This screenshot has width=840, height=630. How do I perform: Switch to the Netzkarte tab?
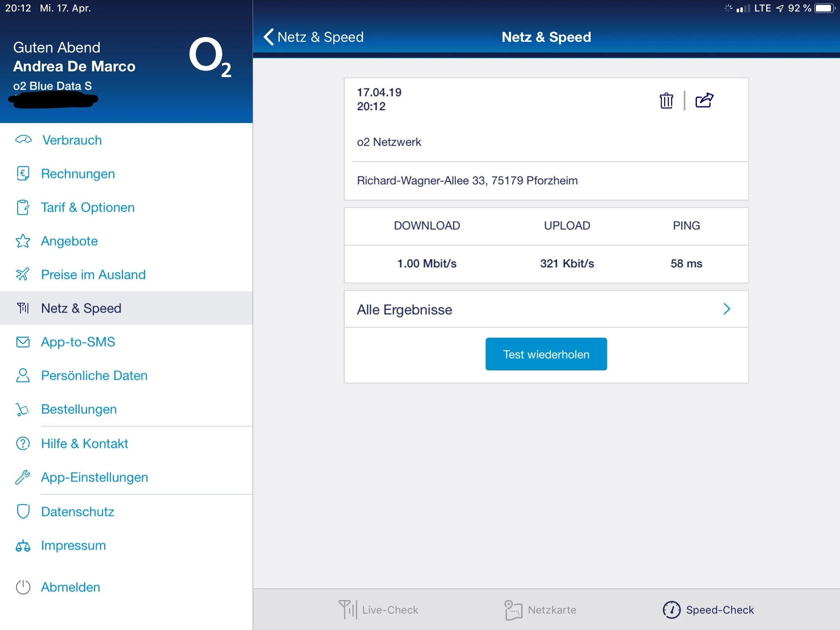(x=540, y=610)
